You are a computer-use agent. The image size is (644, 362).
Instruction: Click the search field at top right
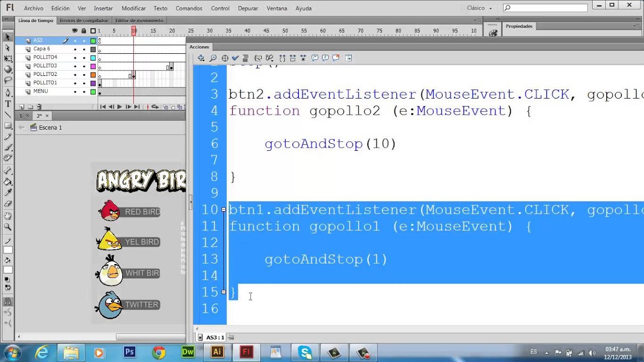point(545,8)
